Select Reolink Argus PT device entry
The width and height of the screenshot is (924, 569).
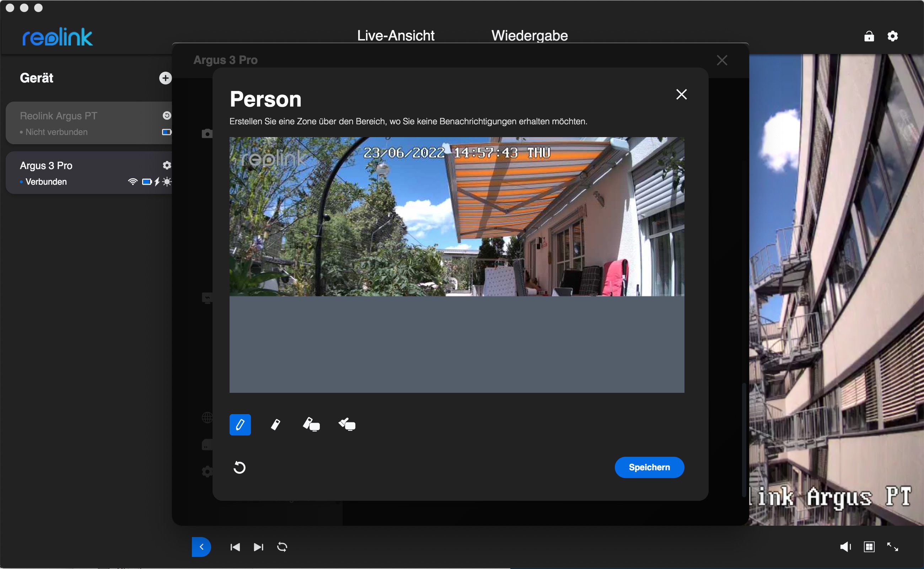(x=75, y=123)
